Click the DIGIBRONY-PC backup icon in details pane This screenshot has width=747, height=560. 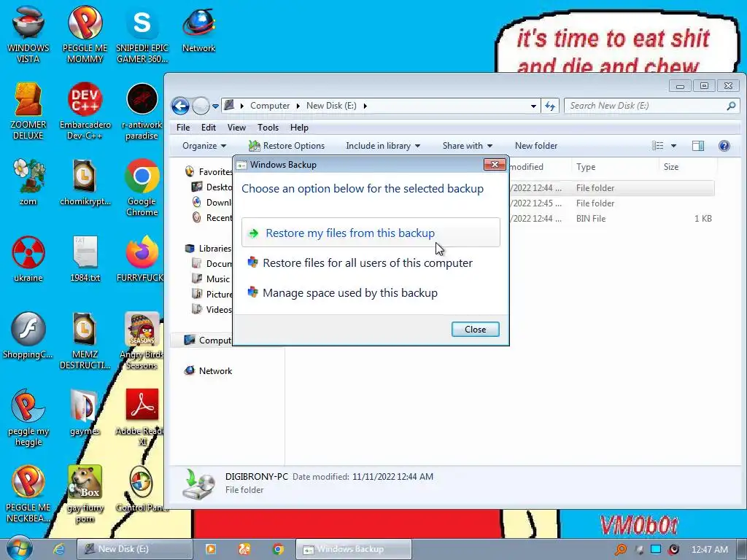coord(198,484)
